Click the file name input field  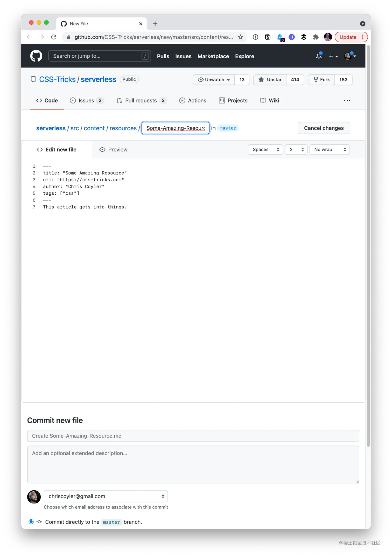[x=176, y=128]
